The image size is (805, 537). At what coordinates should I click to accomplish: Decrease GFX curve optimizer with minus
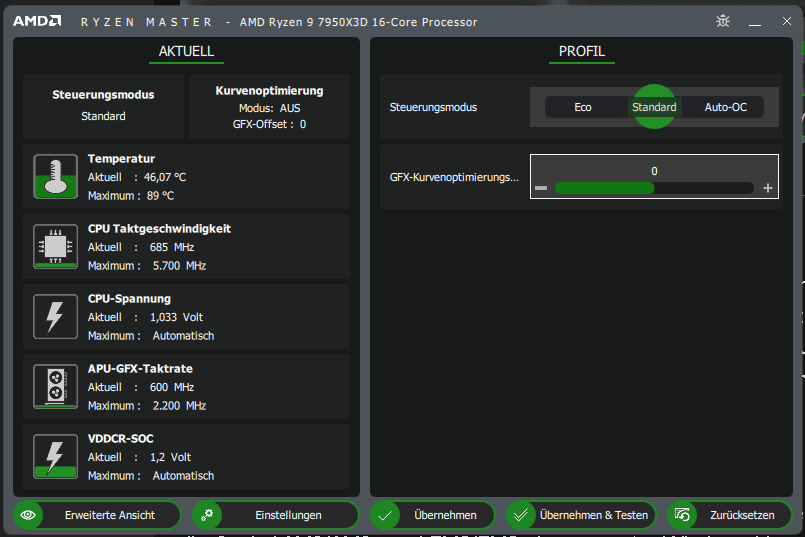pos(541,188)
